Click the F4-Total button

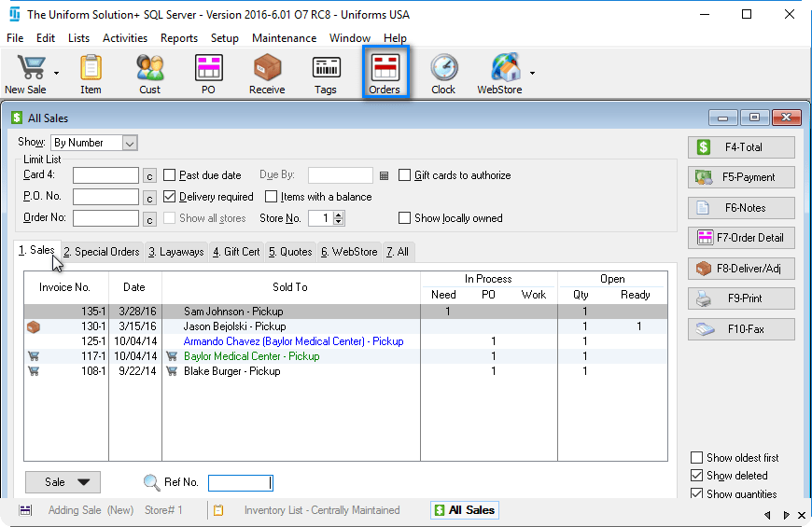(741, 147)
